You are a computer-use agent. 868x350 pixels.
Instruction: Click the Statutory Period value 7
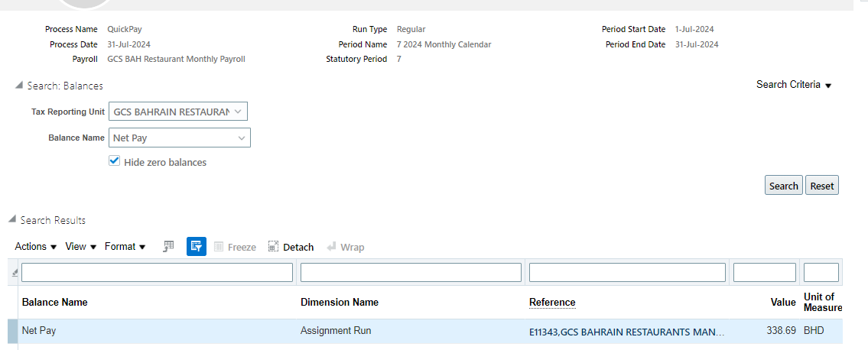pyautogui.click(x=398, y=59)
